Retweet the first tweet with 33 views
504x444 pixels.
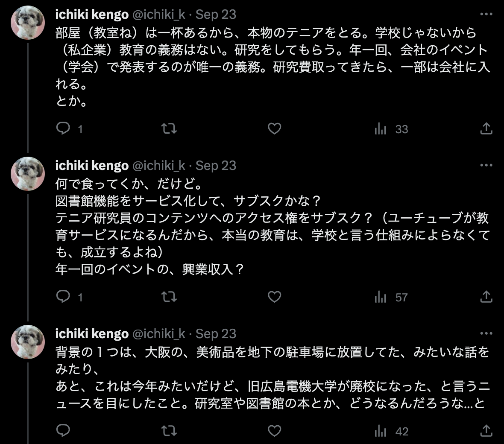click(x=169, y=129)
